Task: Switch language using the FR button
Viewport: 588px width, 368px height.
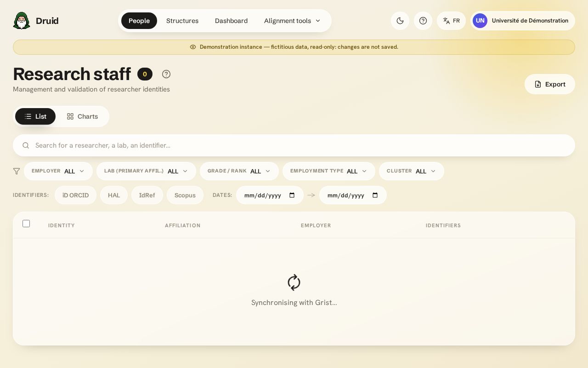Action: pos(451,21)
